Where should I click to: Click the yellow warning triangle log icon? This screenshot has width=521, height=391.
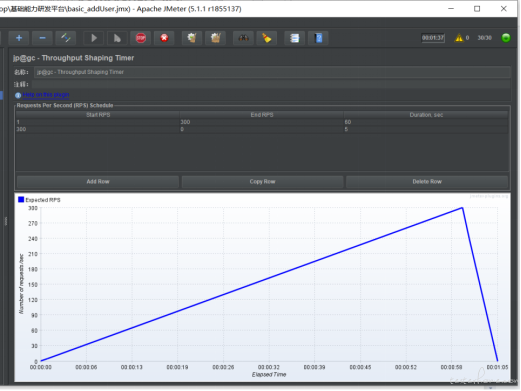click(459, 38)
